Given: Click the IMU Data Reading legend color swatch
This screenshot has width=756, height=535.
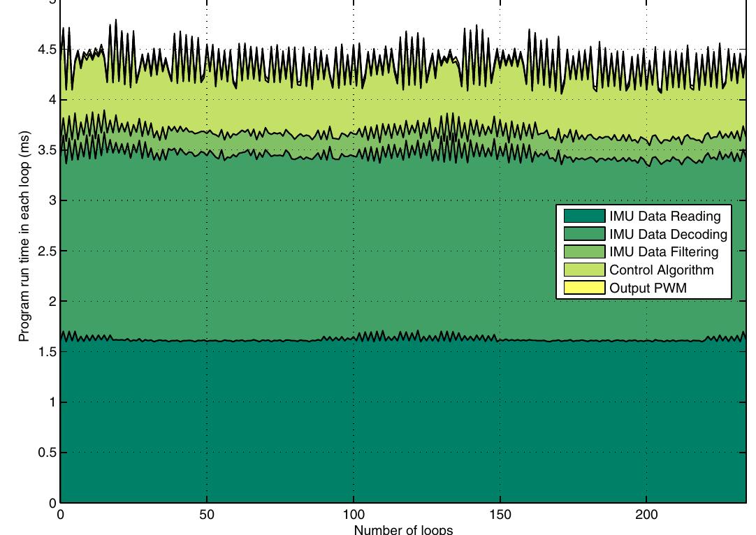Looking at the screenshot, I should pos(584,216).
